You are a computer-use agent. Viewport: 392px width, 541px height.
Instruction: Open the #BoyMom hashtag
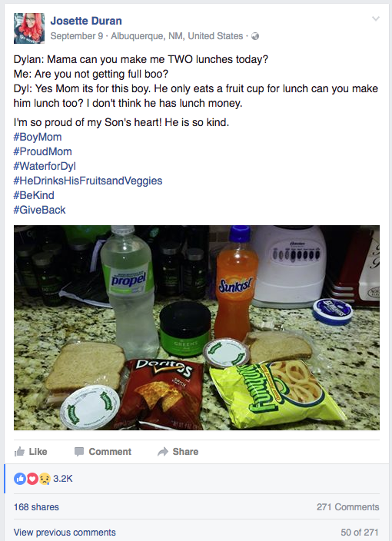coord(38,137)
